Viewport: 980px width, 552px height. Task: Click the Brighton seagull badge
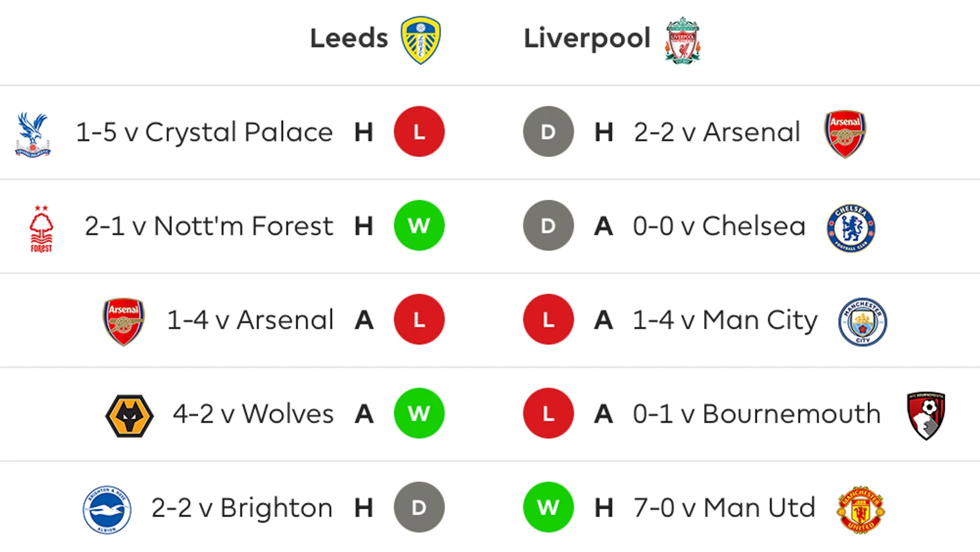(107, 510)
